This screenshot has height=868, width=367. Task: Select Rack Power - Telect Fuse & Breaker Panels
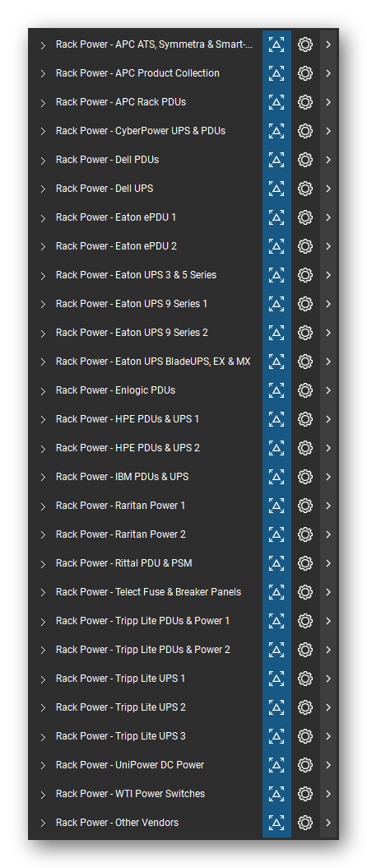point(148,592)
